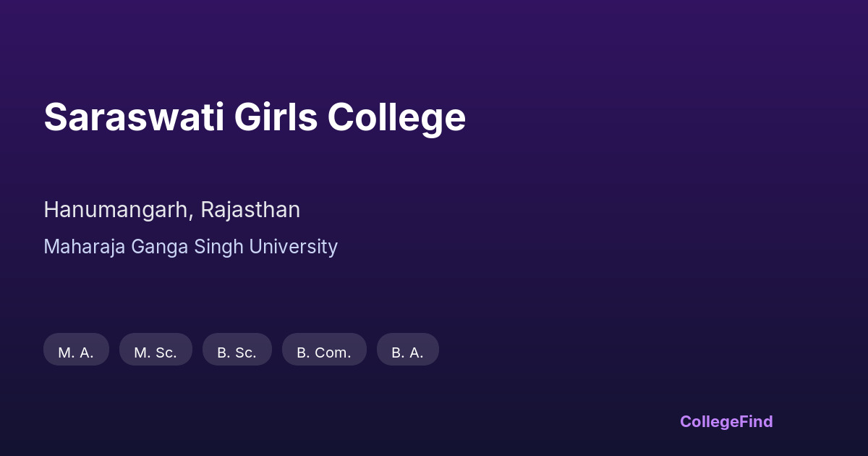
Task: Select the M. A. course chip
Action: (x=76, y=352)
